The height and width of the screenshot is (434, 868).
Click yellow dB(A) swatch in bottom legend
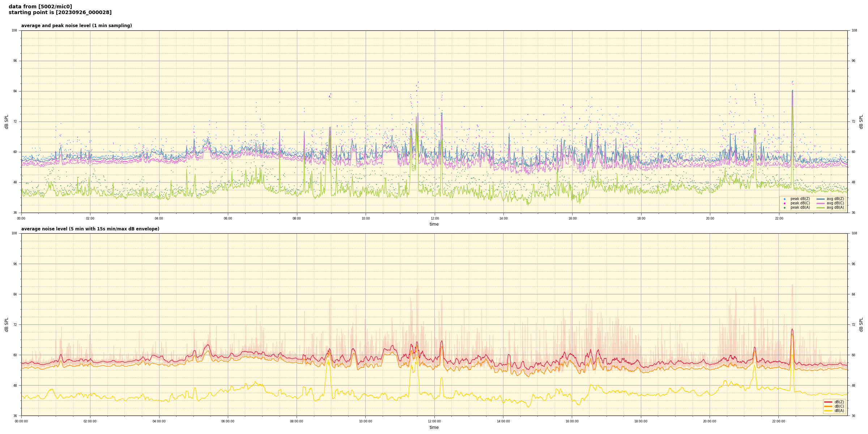[x=828, y=410]
